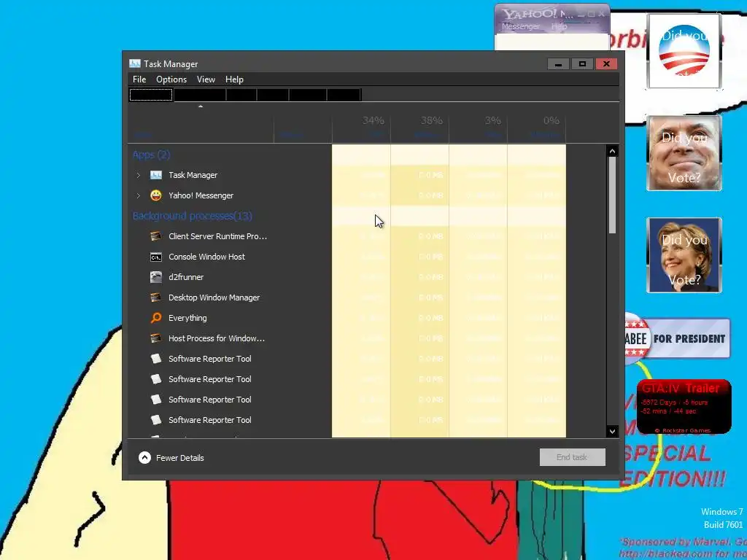Click the Everything magnifier icon
Image resolution: width=747 pixels, height=560 pixels.
pos(156,318)
